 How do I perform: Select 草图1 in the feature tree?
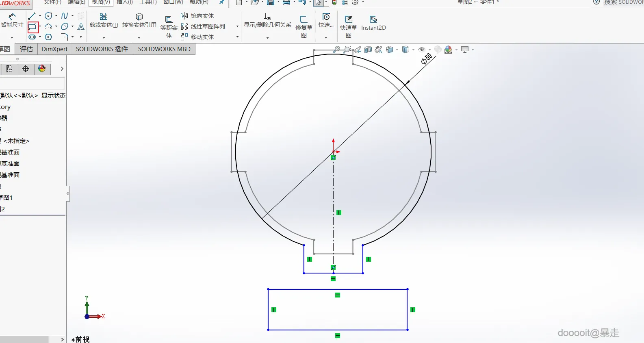(x=6, y=198)
